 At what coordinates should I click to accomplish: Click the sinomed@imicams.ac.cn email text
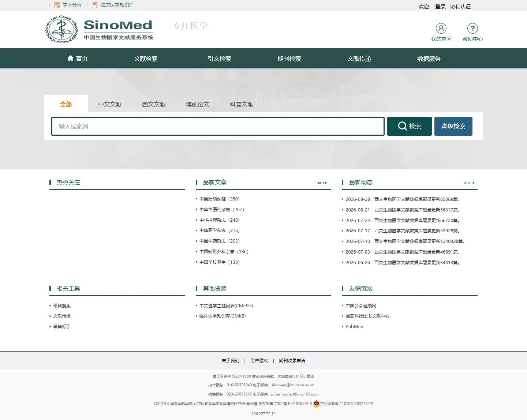(x=293, y=385)
